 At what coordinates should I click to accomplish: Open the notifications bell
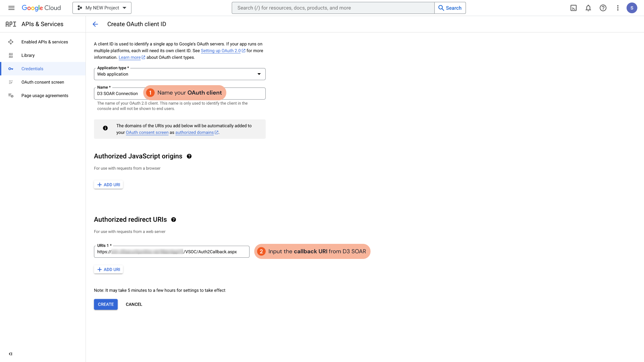click(x=588, y=8)
